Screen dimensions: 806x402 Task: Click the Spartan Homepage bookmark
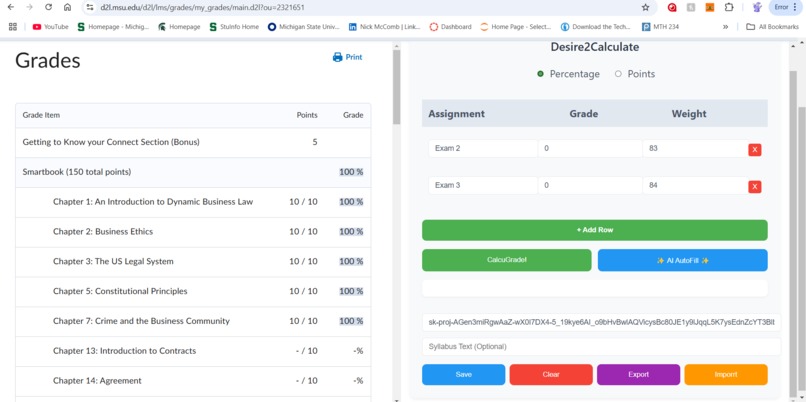click(179, 27)
